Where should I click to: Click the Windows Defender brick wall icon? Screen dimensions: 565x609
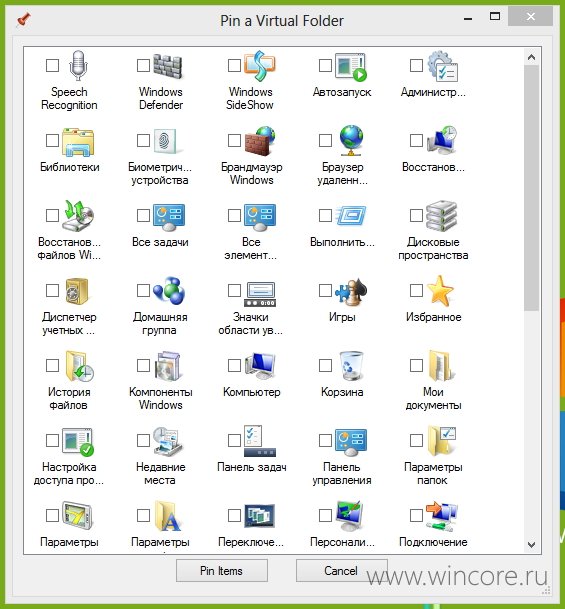click(168, 66)
